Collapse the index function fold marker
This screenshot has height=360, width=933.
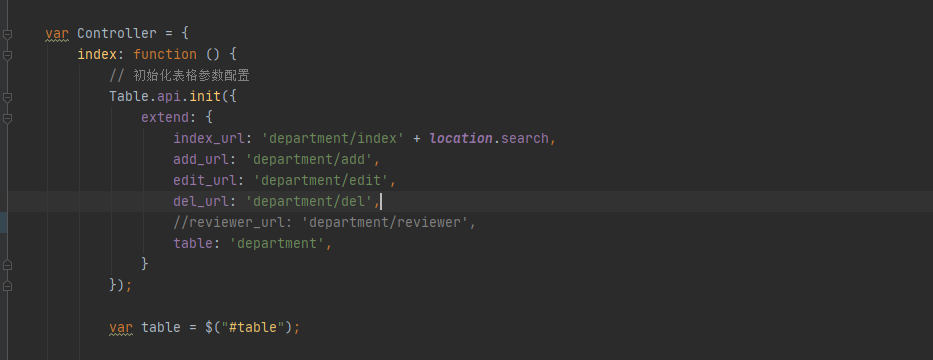coord(7,55)
